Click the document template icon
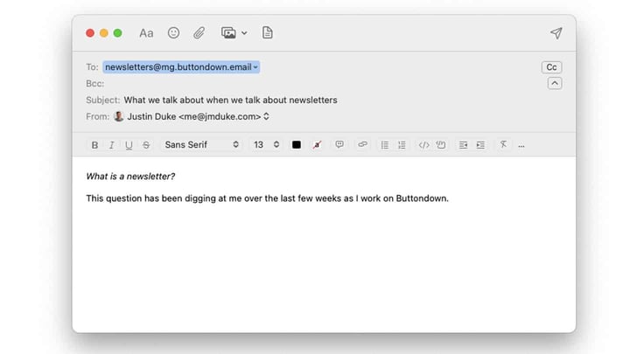The height and width of the screenshot is (354, 644). 268,33
